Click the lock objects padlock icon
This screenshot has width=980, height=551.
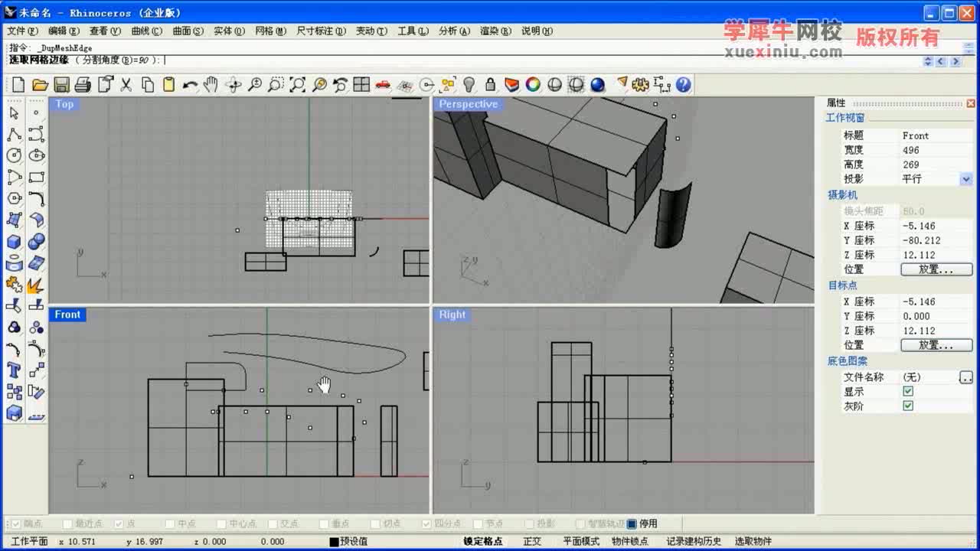[x=491, y=85]
